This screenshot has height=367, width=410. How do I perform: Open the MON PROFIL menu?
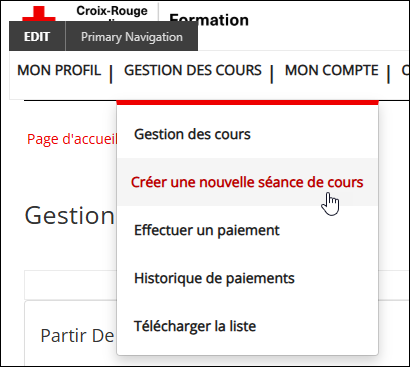pos(59,70)
